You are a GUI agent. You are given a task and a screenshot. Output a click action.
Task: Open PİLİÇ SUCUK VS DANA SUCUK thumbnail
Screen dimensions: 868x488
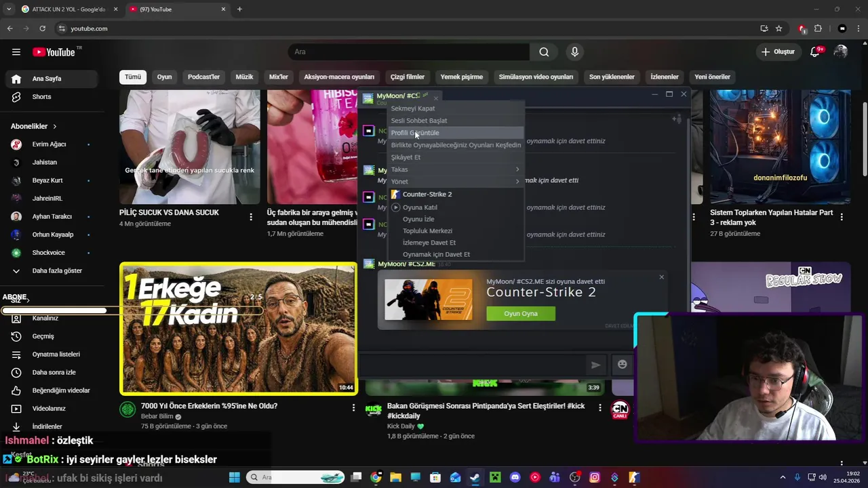[190, 146]
